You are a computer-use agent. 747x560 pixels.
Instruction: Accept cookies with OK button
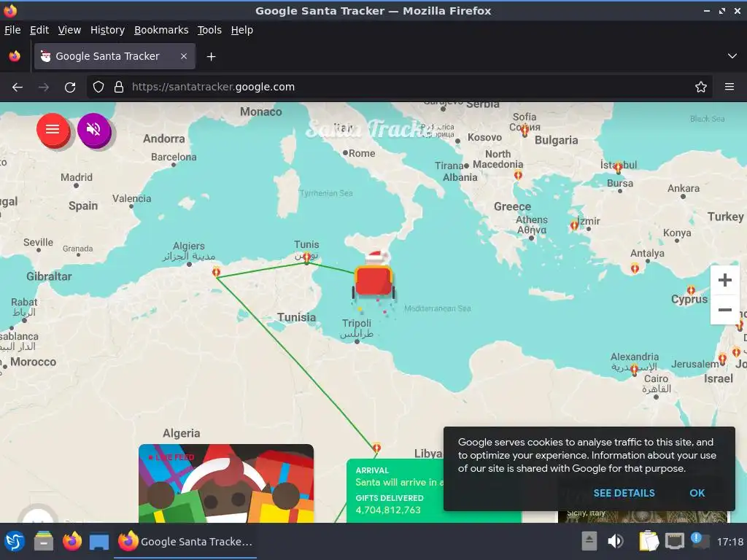click(x=697, y=493)
